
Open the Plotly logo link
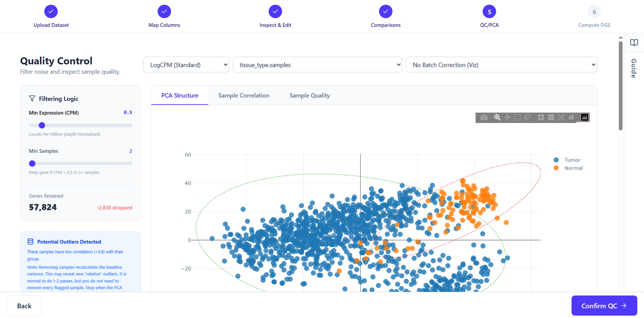click(x=584, y=117)
